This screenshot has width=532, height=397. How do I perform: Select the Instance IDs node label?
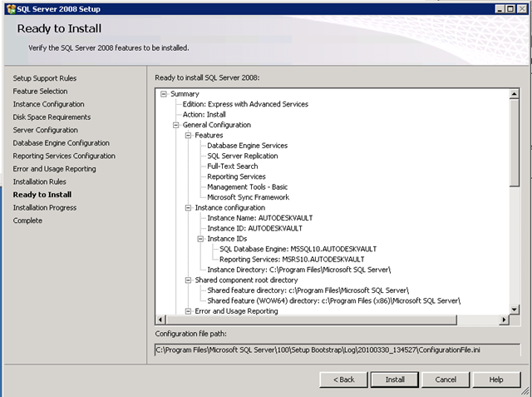click(x=227, y=239)
